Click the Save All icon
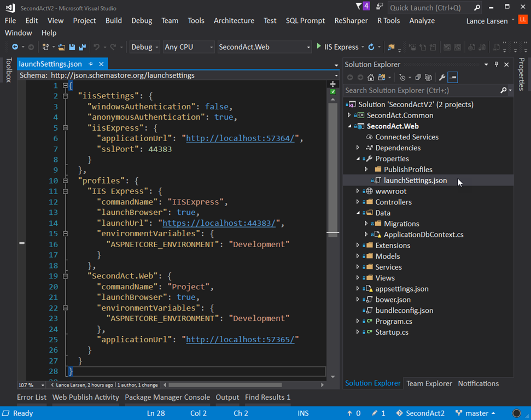This screenshot has width=531, height=420. click(x=82, y=47)
